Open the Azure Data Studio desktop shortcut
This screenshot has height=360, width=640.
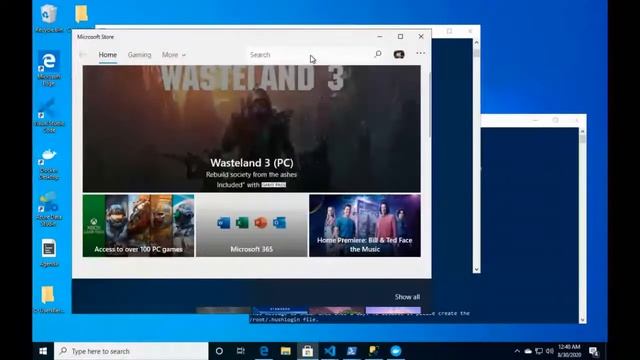pyautogui.click(x=49, y=210)
